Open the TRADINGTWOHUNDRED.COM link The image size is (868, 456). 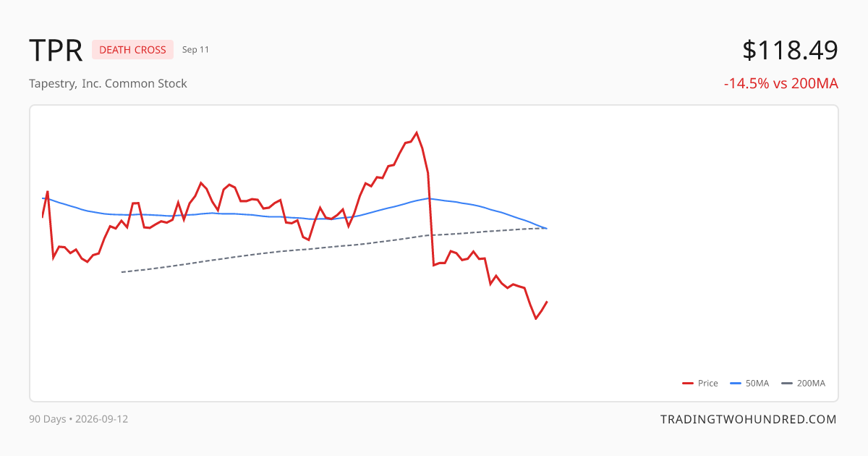point(749,419)
